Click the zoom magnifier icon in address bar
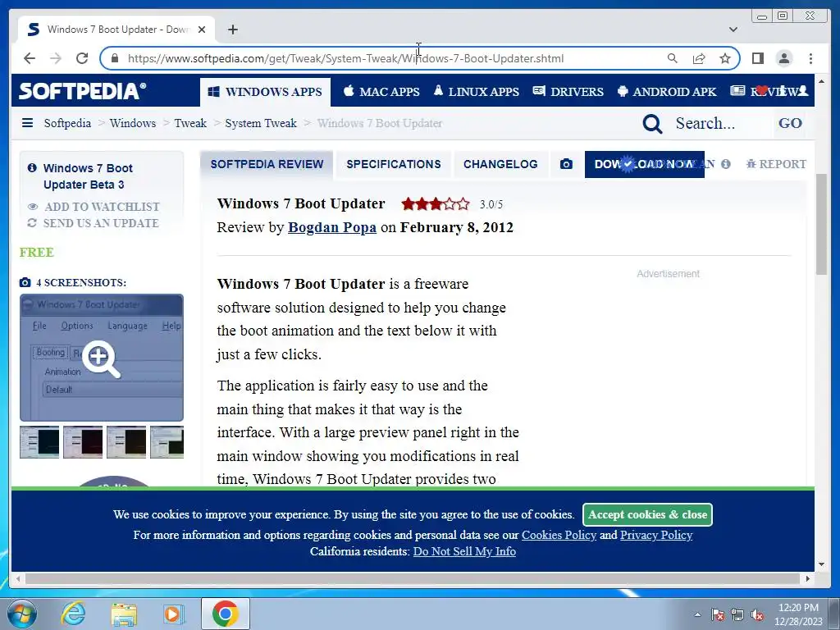This screenshot has height=630, width=840. pyautogui.click(x=673, y=58)
